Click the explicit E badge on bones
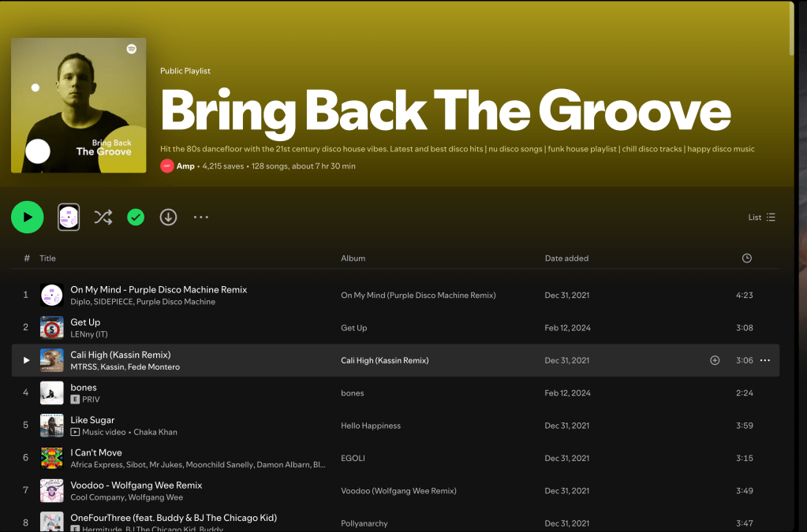 point(75,400)
